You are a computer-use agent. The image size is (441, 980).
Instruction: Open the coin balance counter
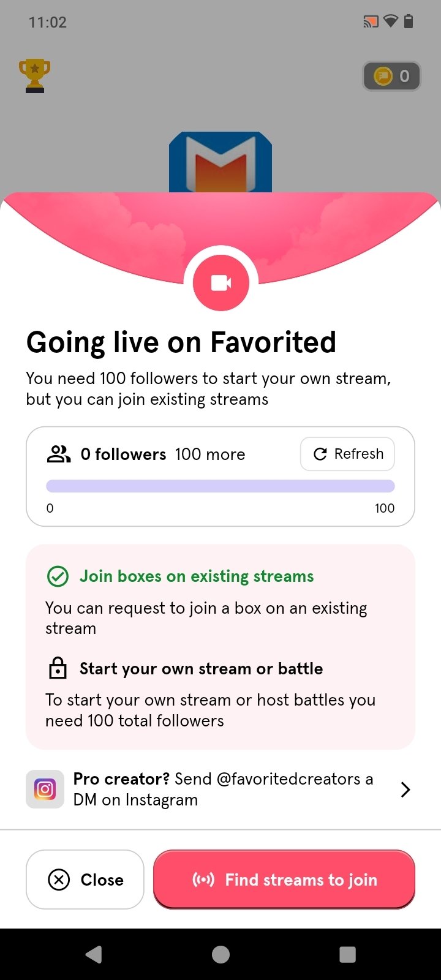[x=391, y=76]
